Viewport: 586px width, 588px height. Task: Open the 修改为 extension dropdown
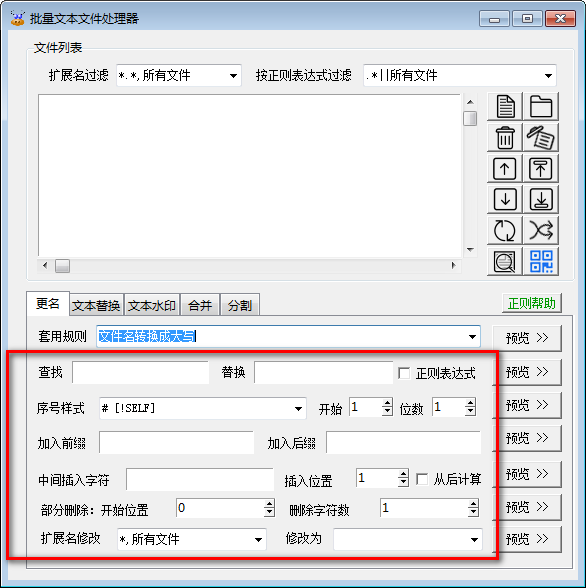pos(408,539)
